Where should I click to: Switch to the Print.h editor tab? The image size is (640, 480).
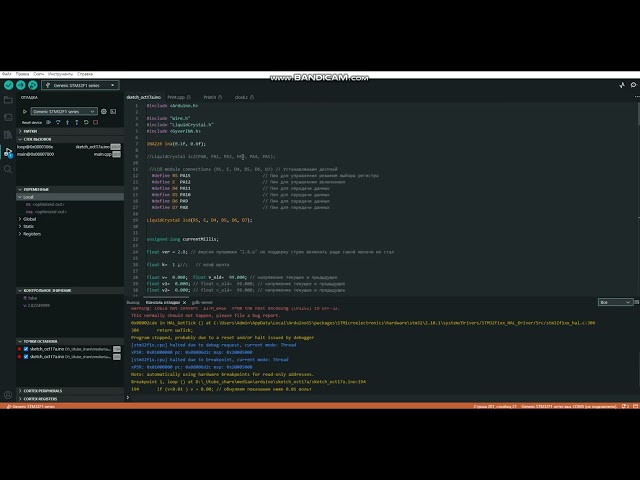tap(213, 97)
